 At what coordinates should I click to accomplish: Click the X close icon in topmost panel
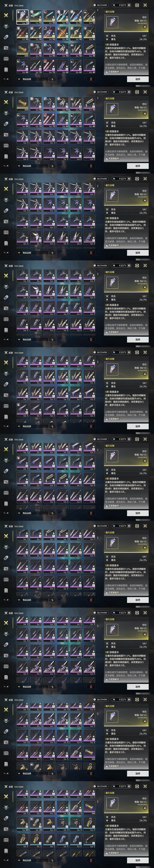point(145,5)
